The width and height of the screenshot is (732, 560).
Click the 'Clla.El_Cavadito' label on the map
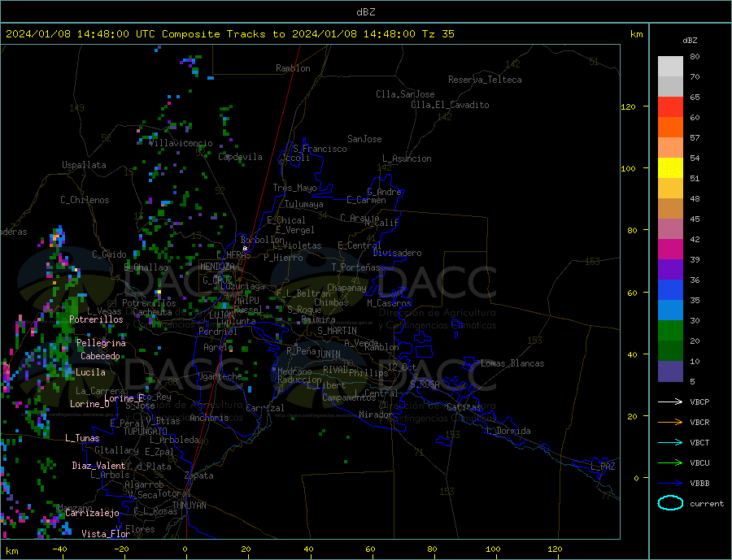click(x=450, y=105)
